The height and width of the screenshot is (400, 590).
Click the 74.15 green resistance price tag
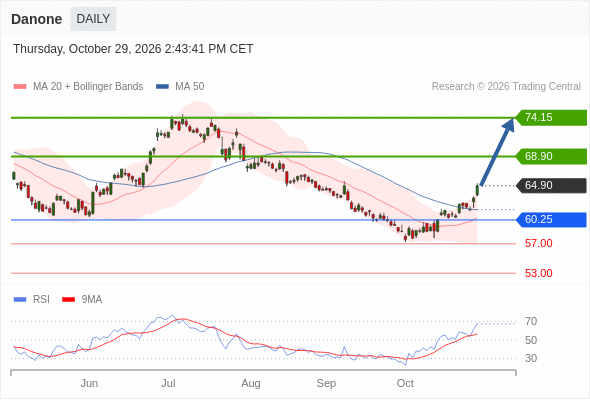pyautogui.click(x=551, y=117)
